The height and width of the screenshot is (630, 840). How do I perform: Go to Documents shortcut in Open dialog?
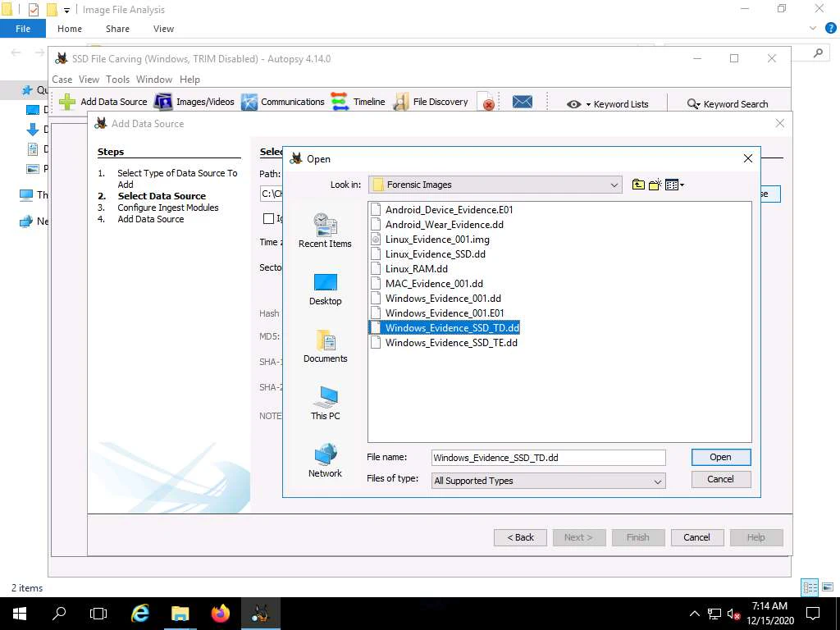(x=325, y=347)
